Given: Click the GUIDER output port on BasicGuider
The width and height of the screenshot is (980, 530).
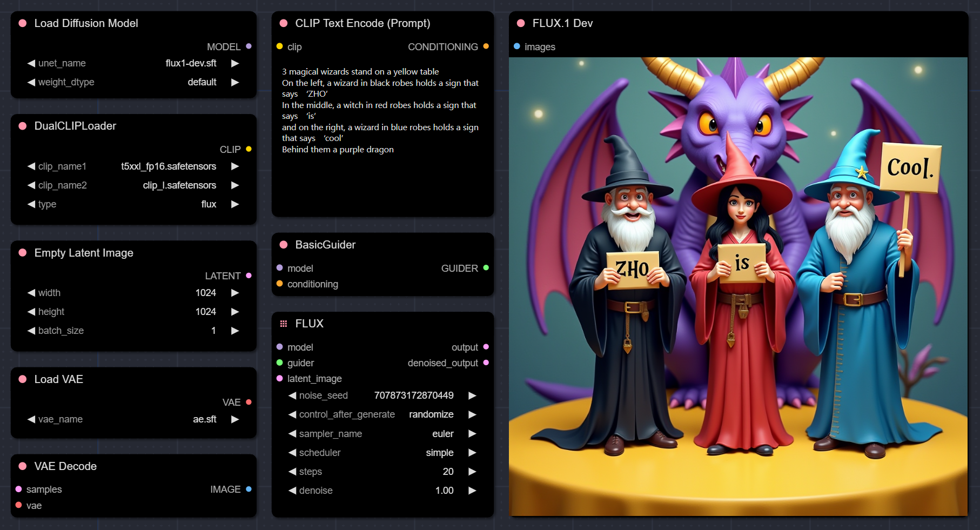Looking at the screenshot, I should point(486,268).
